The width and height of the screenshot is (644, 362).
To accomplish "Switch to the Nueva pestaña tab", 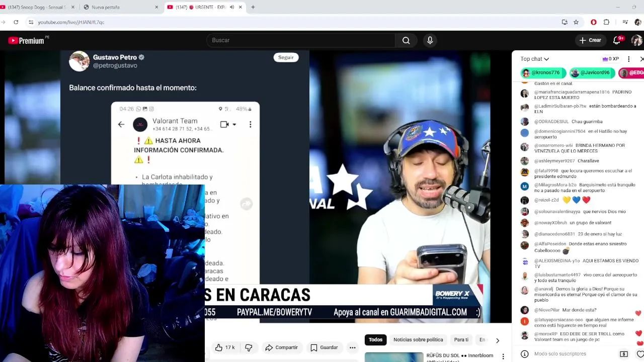I will click(x=121, y=7).
